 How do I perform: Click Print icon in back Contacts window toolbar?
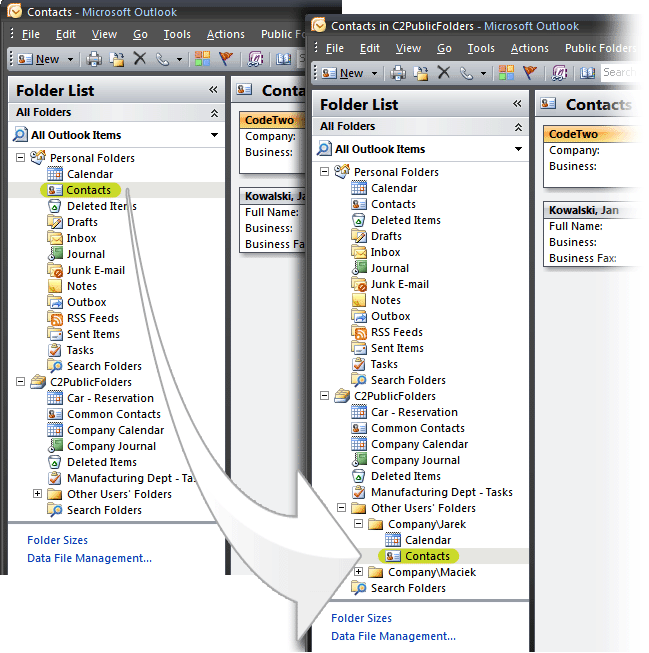click(94, 59)
